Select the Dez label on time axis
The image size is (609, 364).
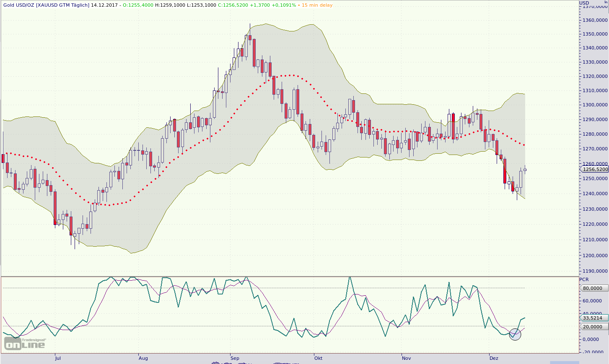coord(494,358)
